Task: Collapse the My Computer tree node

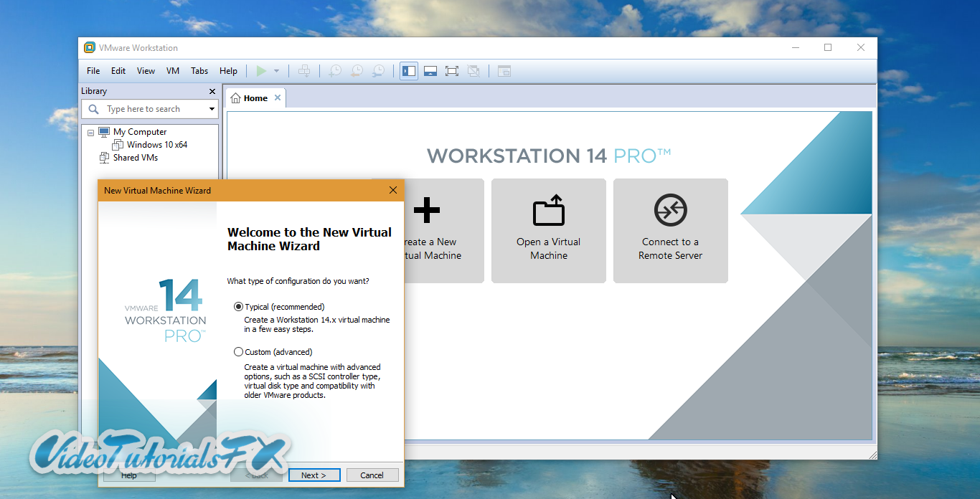Action: tap(91, 133)
